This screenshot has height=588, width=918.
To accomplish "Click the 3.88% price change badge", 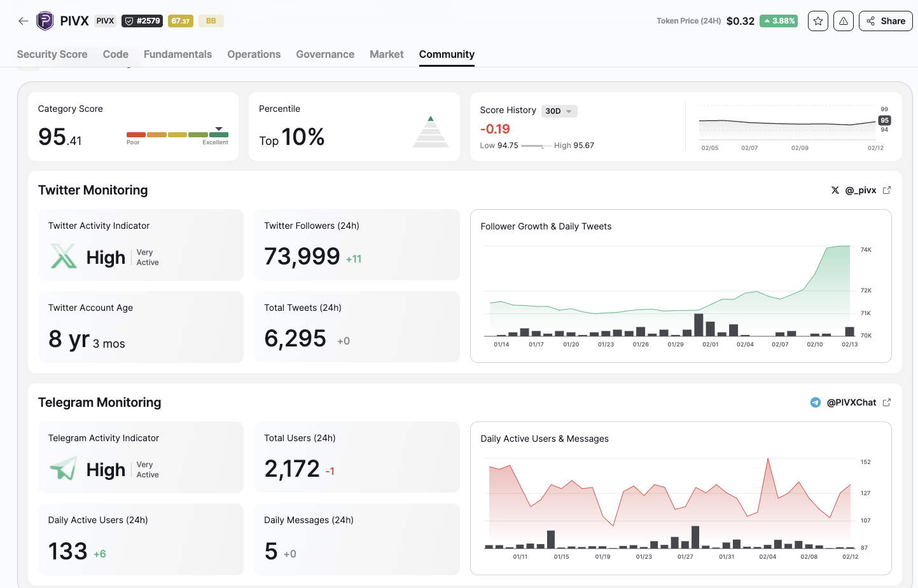I will tap(779, 21).
